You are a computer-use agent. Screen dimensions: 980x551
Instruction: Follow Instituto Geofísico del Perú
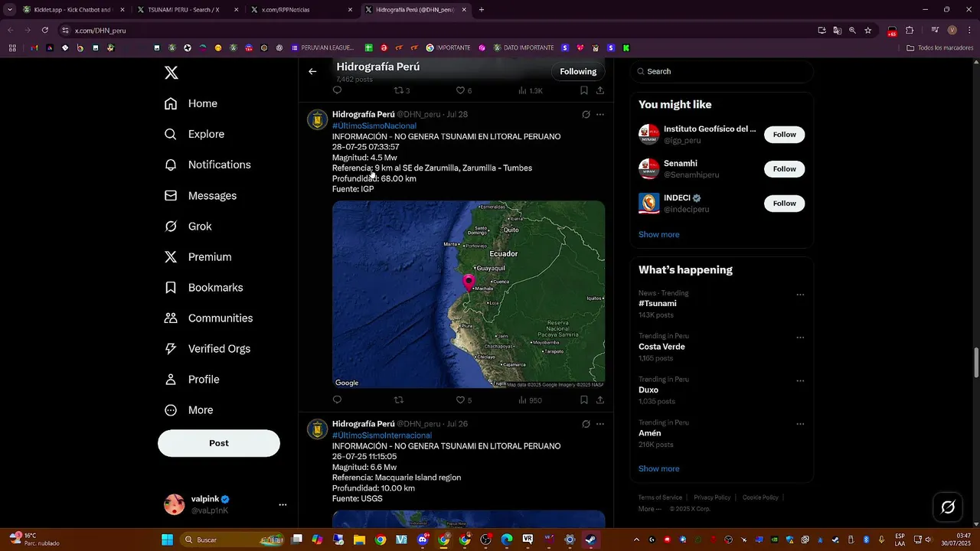click(784, 135)
